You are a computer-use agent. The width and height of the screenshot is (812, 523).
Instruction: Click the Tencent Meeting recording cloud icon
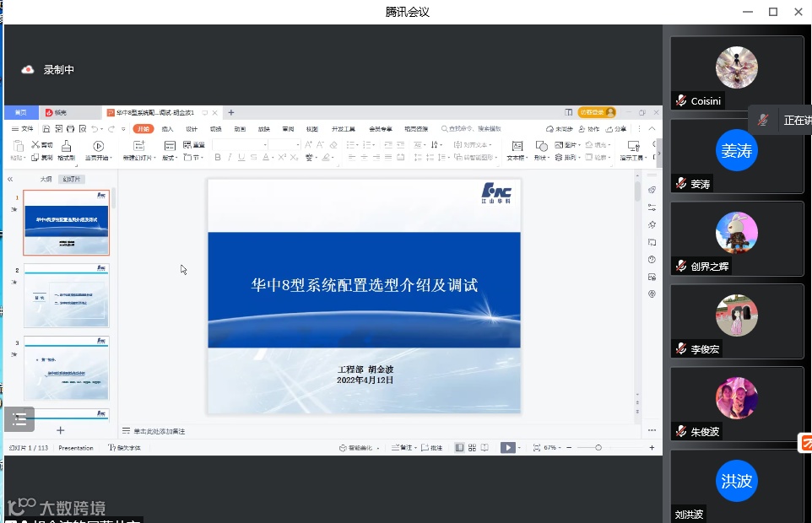coord(28,69)
